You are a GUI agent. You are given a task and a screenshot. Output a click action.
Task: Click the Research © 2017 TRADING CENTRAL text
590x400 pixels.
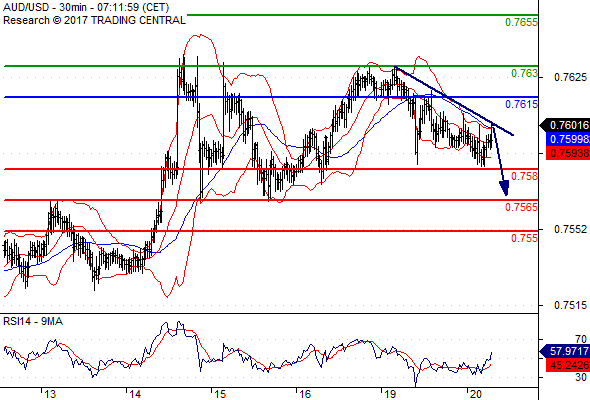click(x=94, y=20)
